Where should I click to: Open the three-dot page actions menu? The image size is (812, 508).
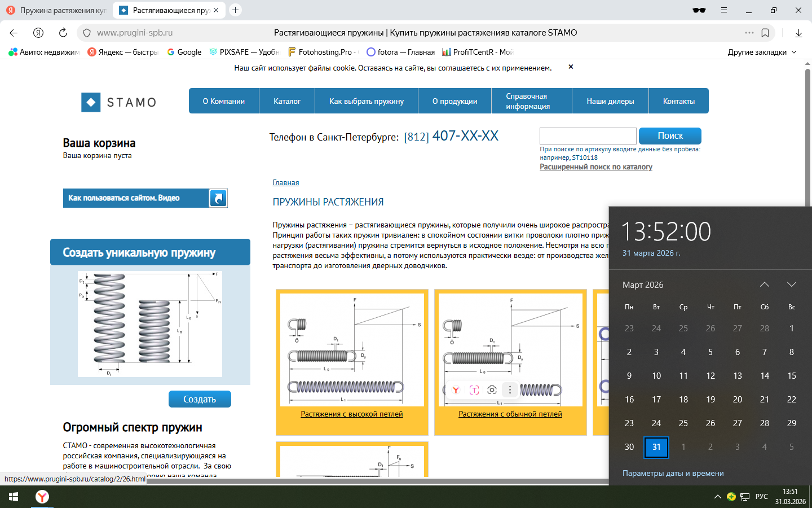click(x=749, y=33)
